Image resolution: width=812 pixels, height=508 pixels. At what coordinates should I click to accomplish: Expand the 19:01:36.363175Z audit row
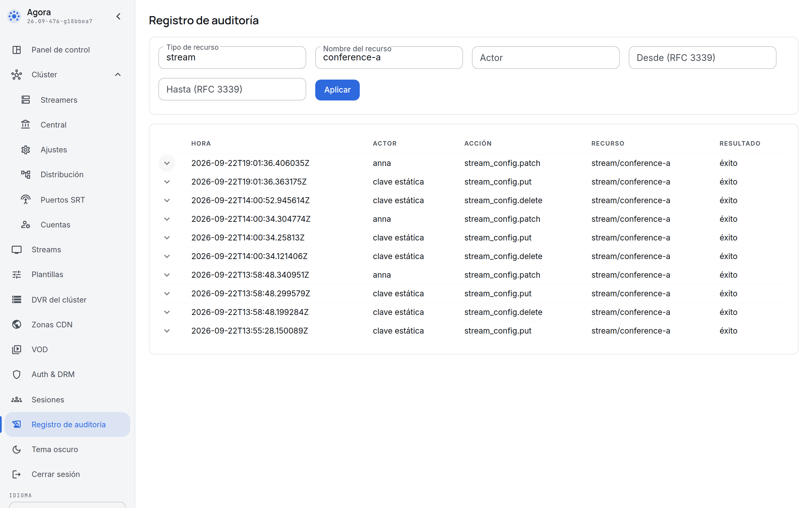(167, 182)
